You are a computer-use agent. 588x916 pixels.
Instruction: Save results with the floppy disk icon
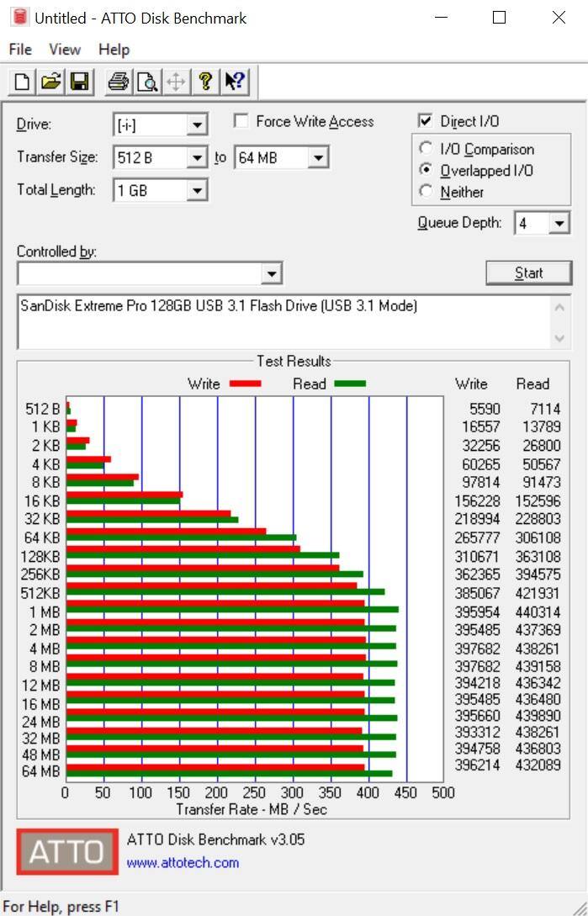coord(79,82)
